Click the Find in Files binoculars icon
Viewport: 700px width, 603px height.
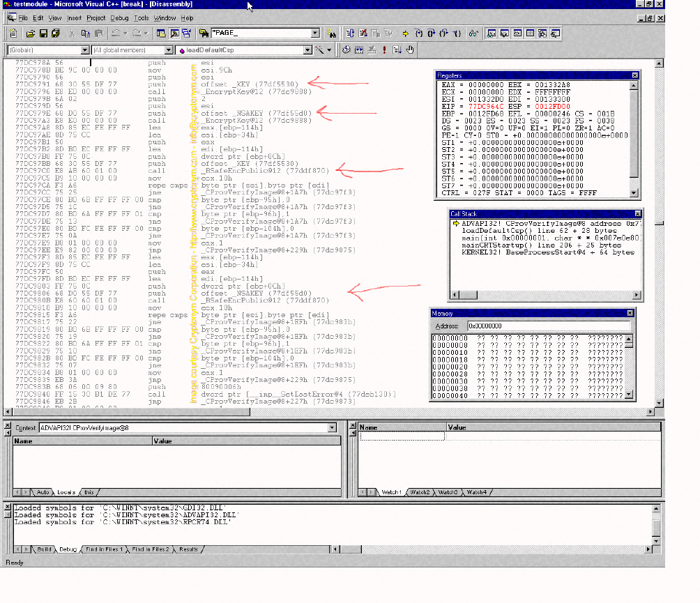(204, 33)
